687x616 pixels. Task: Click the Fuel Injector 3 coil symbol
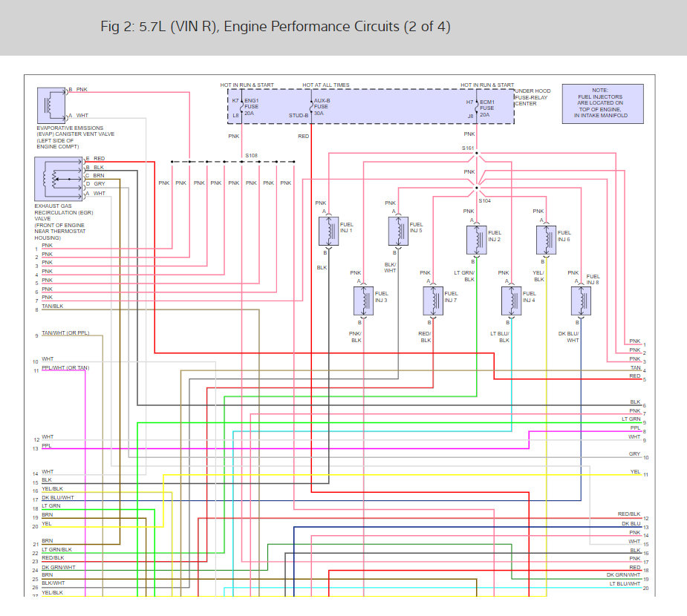click(363, 301)
